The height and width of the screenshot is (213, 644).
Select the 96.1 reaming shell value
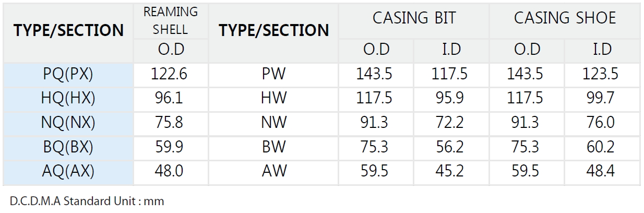(169, 98)
